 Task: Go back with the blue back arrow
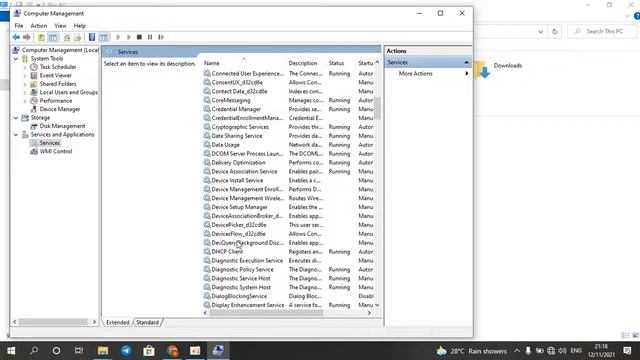[x=16, y=37]
